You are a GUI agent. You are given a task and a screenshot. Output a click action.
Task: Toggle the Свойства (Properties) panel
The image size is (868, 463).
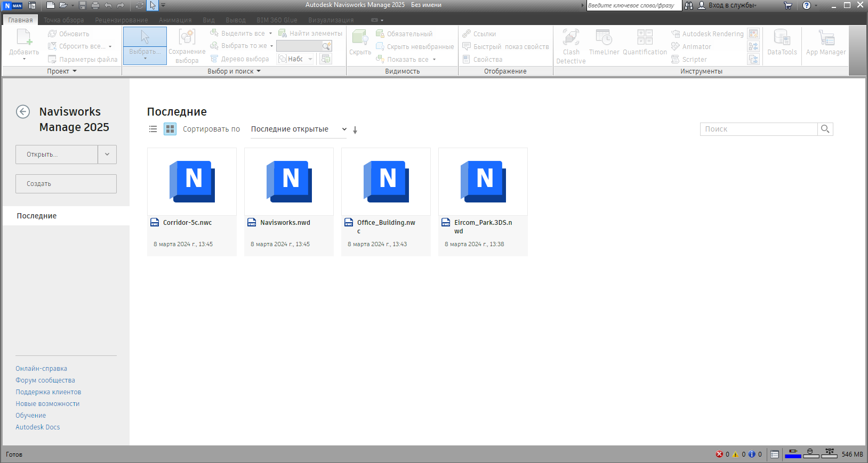(482, 59)
